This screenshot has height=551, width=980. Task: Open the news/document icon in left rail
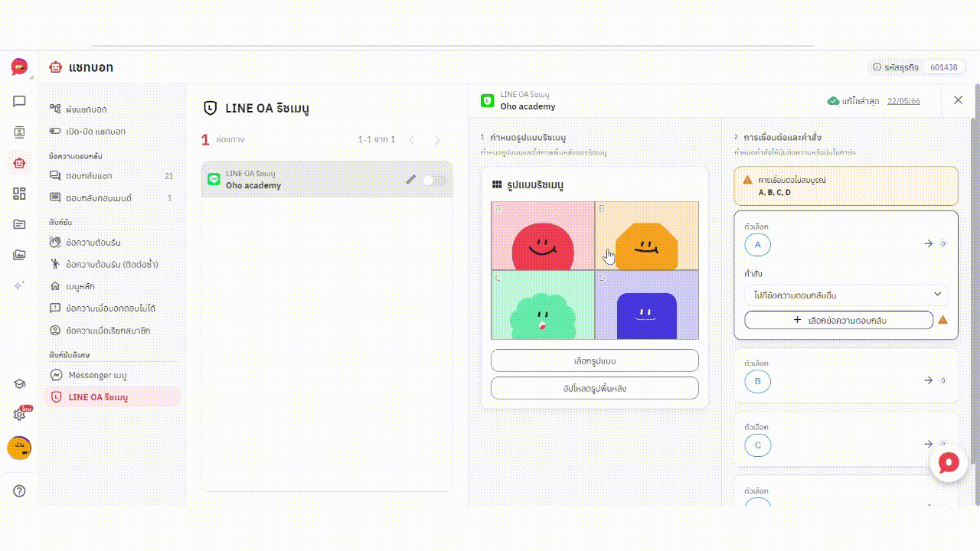click(19, 224)
